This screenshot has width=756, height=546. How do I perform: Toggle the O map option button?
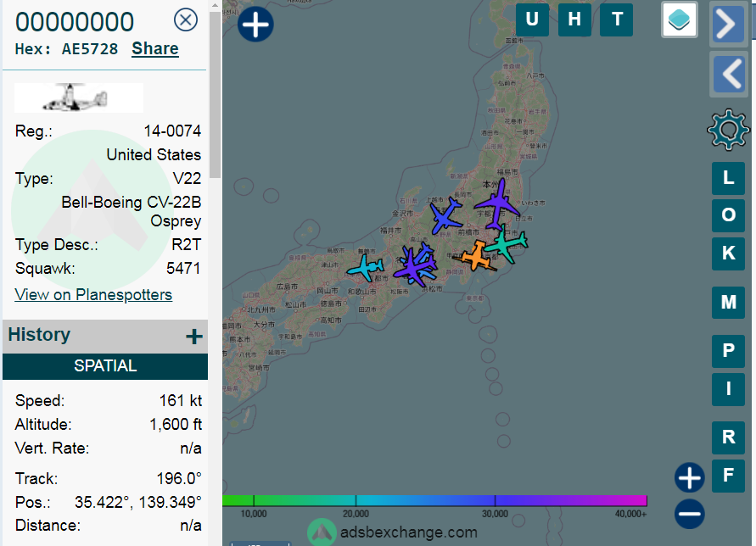729,215
